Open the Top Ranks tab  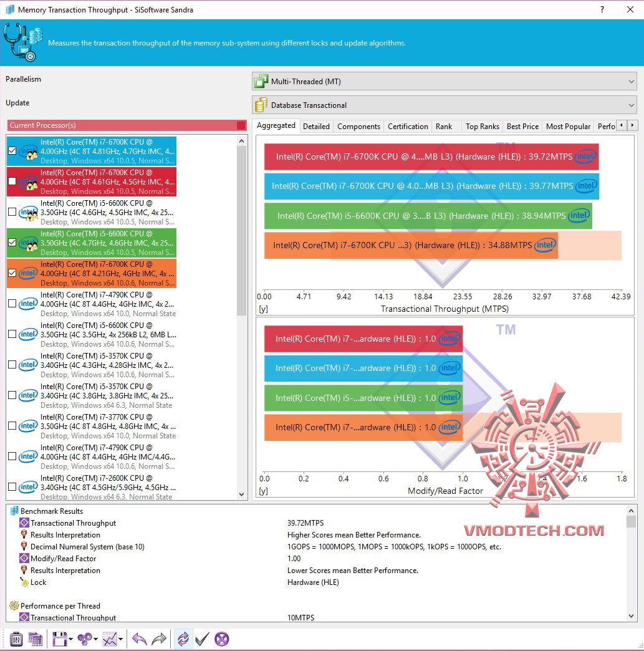tap(482, 126)
